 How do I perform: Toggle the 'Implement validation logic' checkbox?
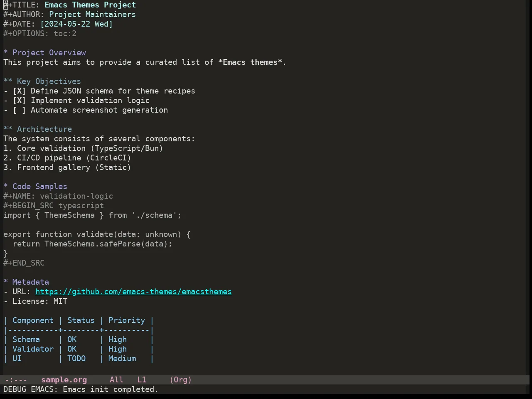[19, 101]
